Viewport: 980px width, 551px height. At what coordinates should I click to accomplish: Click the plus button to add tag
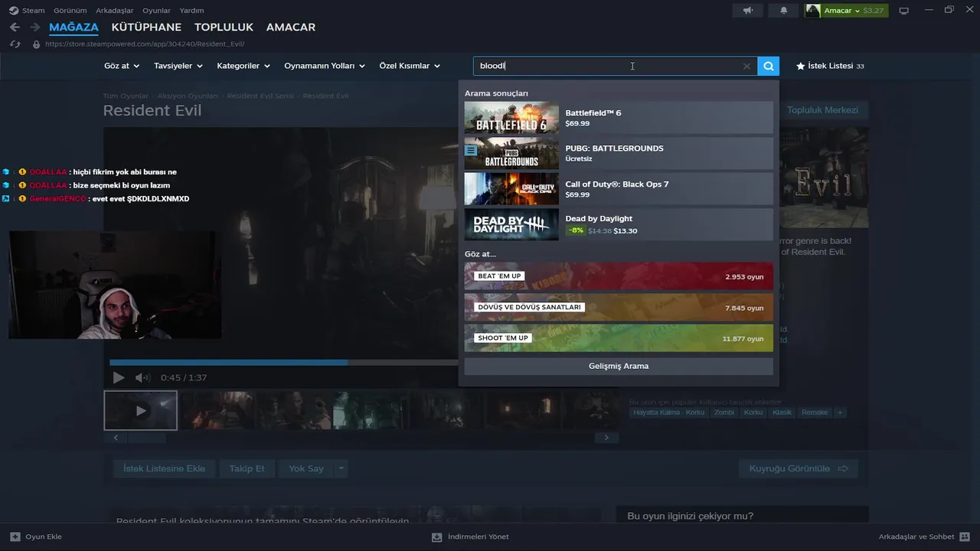(840, 412)
